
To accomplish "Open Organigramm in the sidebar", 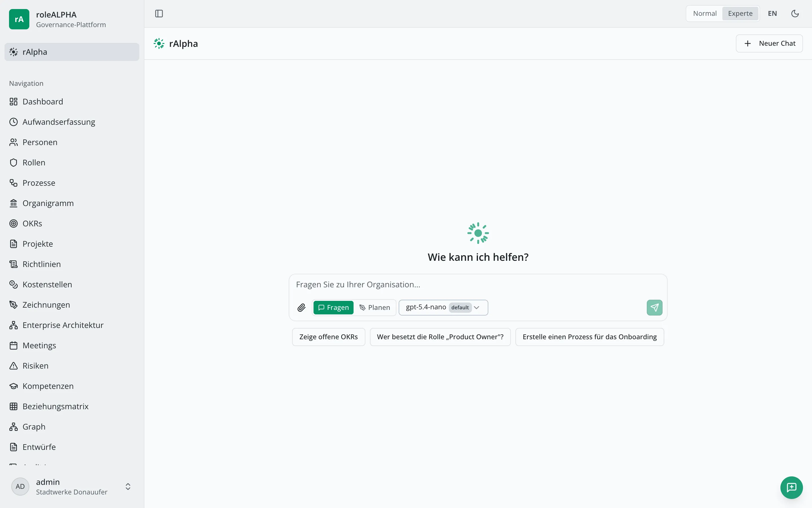I will tap(72, 203).
